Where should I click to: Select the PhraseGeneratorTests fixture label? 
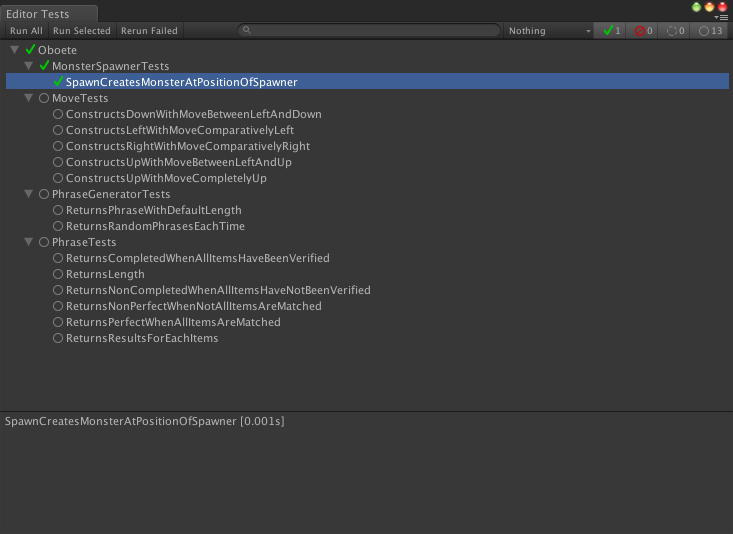(111, 194)
